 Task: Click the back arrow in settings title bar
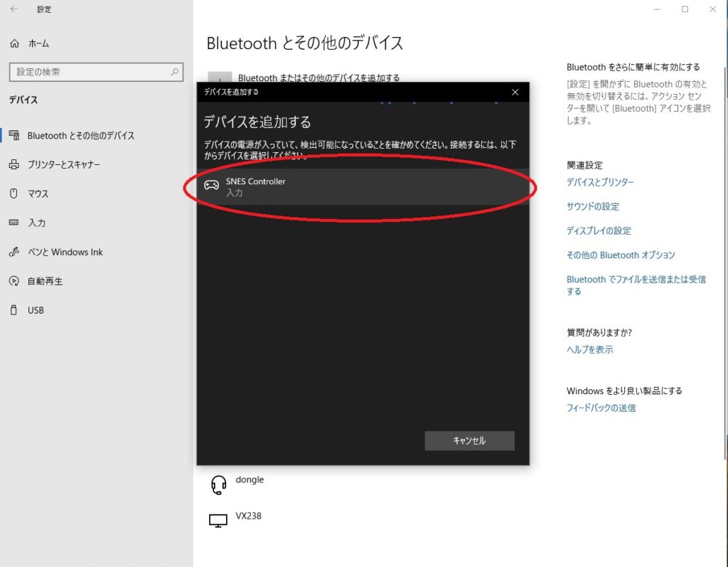pyautogui.click(x=14, y=9)
